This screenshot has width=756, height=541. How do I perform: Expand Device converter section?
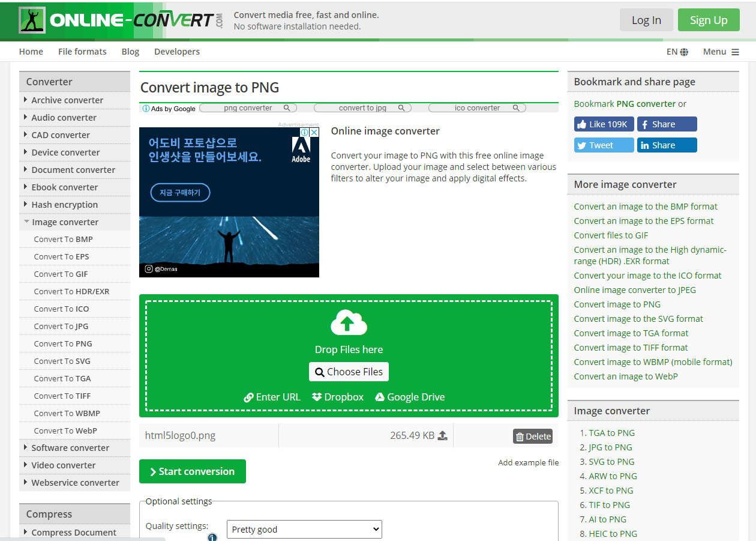[74, 153]
